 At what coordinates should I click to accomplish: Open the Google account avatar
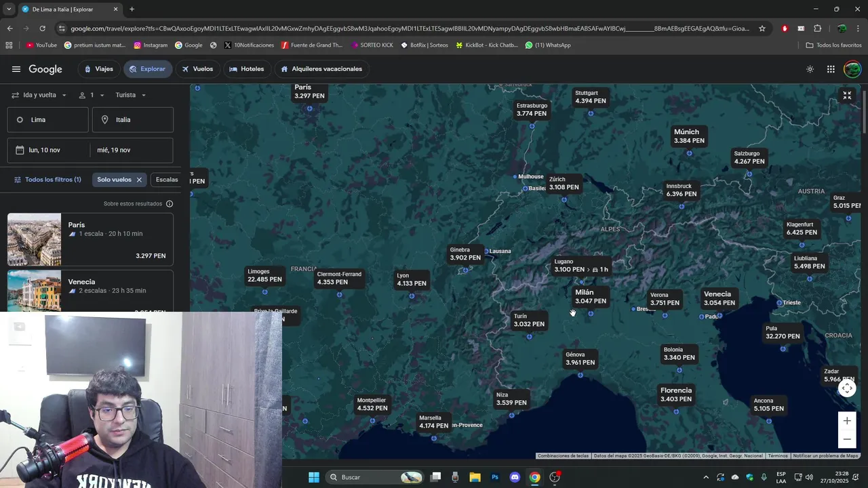click(852, 69)
